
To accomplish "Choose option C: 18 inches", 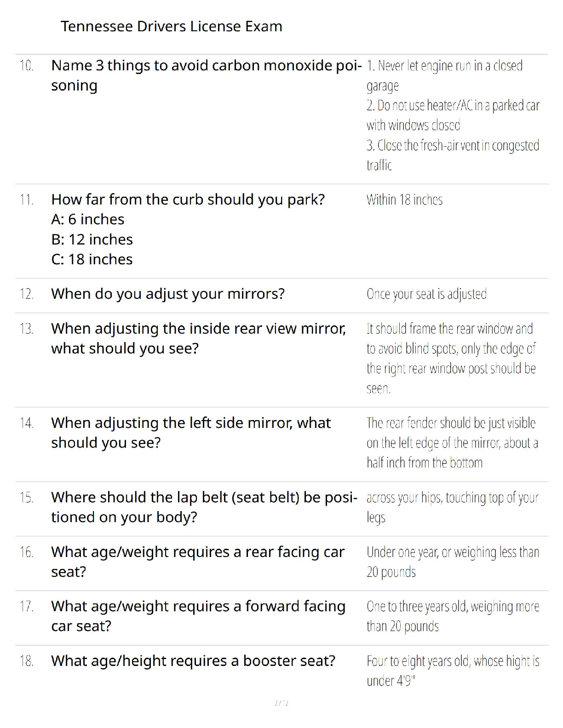I will coord(92,259).
